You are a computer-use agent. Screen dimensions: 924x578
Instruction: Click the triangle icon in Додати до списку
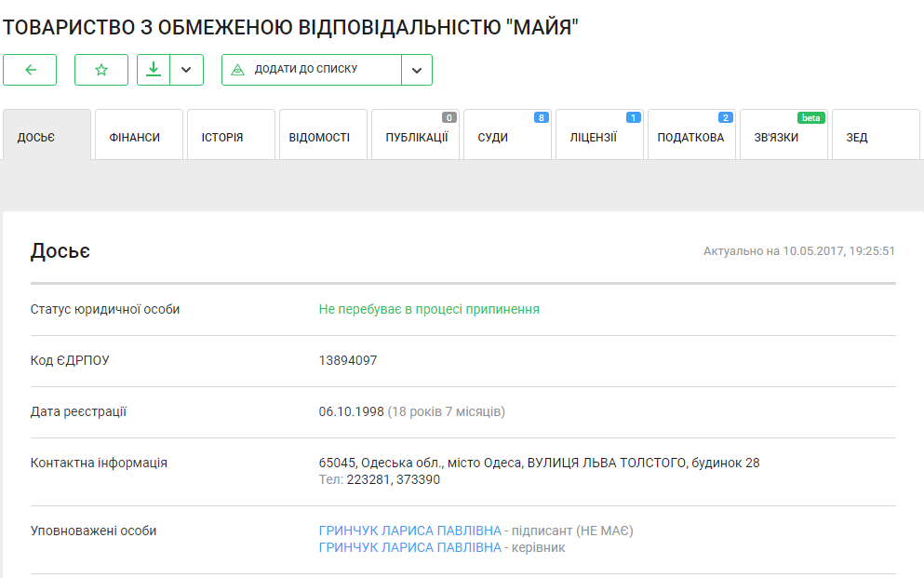point(237,70)
